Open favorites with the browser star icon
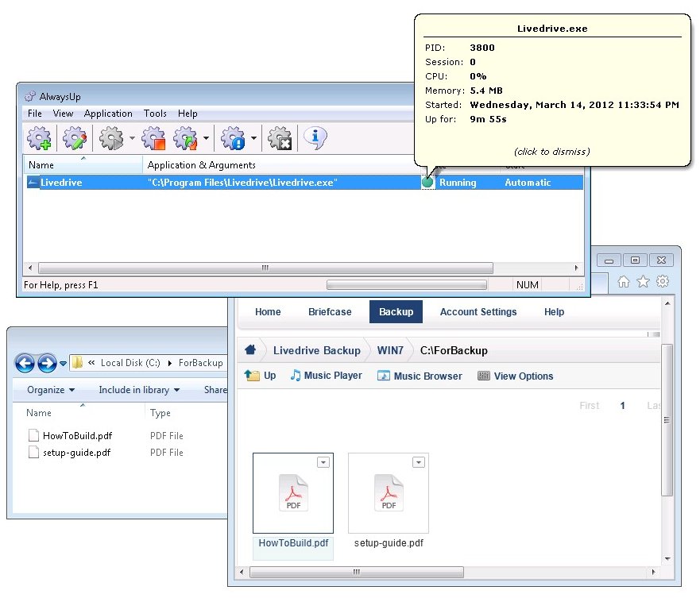Screen dimensions: 700x598 point(643,282)
